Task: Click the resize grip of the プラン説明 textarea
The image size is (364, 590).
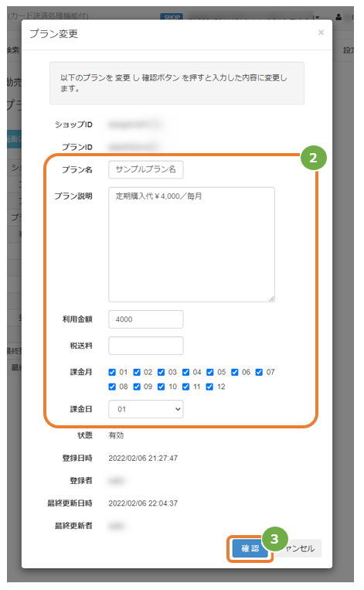Action: 271,298
